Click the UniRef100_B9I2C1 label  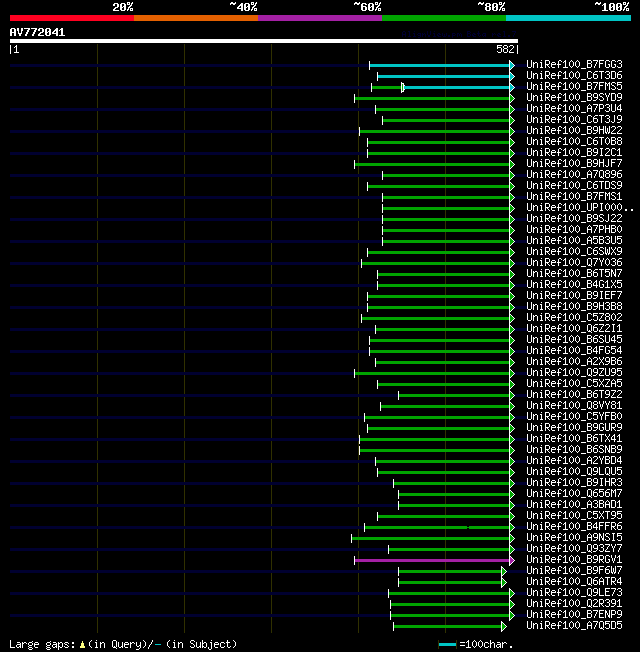click(574, 153)
